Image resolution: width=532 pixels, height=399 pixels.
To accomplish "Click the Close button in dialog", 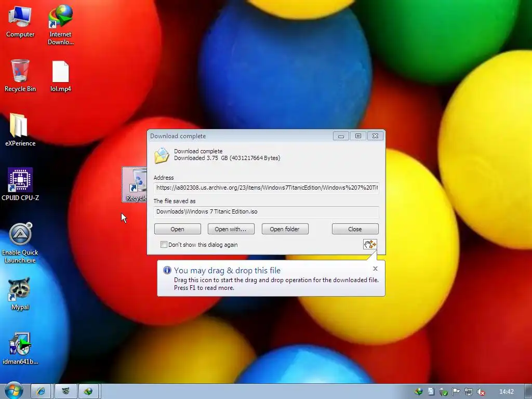I will (x=355, y=229).
